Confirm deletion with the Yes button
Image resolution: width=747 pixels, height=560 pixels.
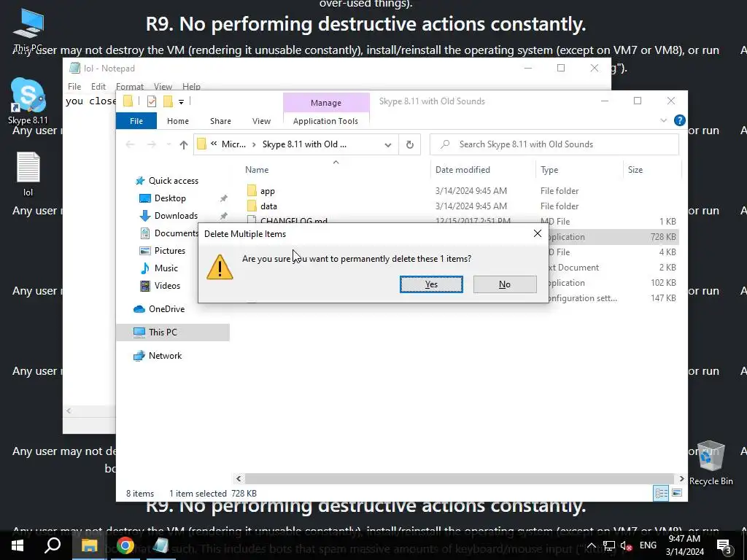(431, 284)
